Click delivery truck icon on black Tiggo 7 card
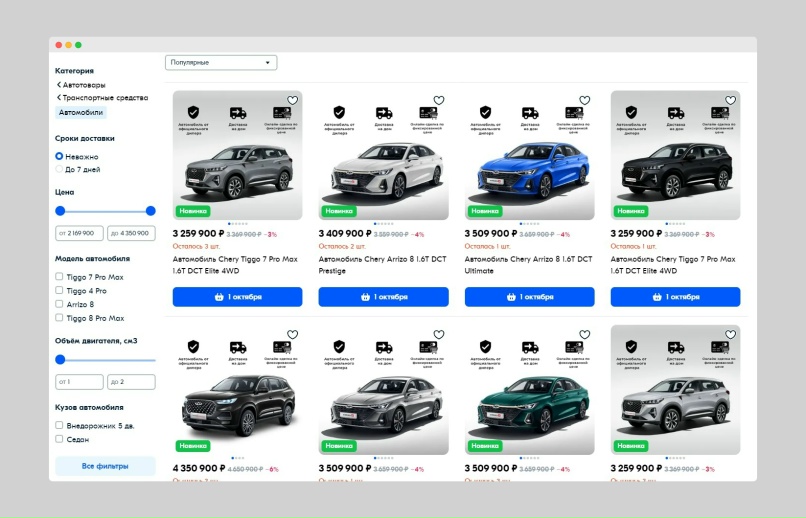Viewport: 806px width, 518px height. pos(675,113)
